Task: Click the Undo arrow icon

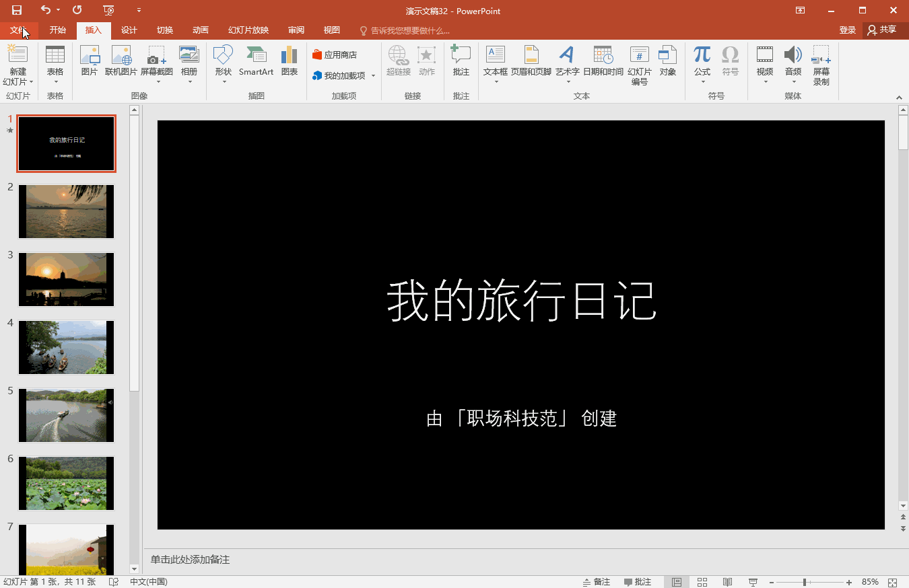Action: point(45,10)
